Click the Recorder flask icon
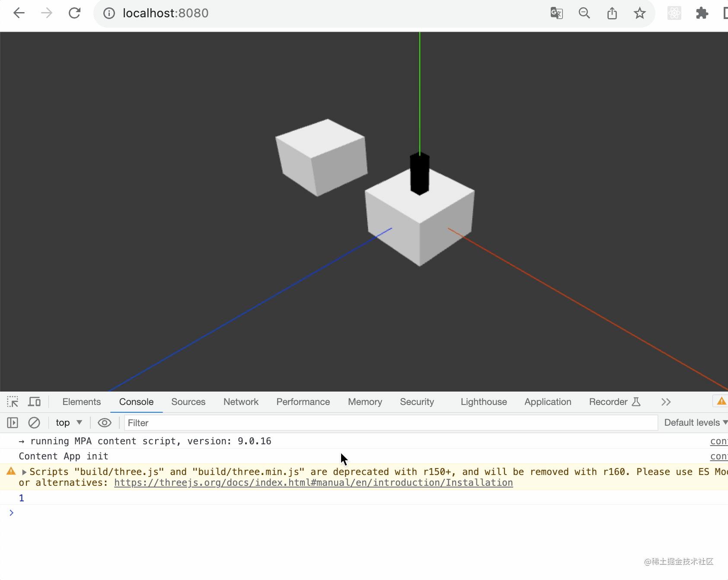Image resolution: width=728 pixels, height=580 pixels. coord(636,402)
